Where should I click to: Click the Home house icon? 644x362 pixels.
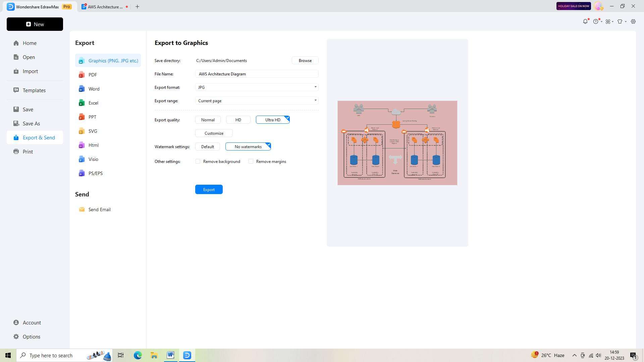(x=16, y=43)
